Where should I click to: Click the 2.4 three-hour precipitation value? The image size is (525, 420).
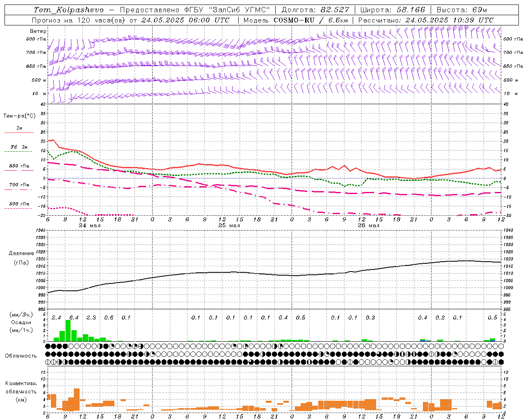pos(56,317)
